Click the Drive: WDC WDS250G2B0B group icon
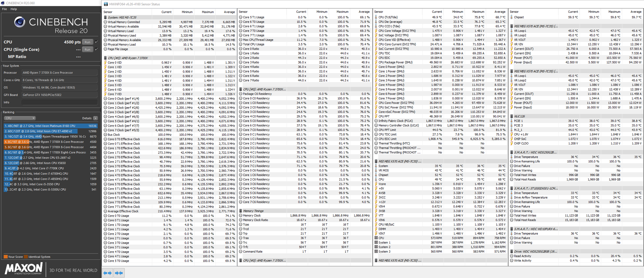The height and width of the screenshot is (278, 644). pos(512,252)
